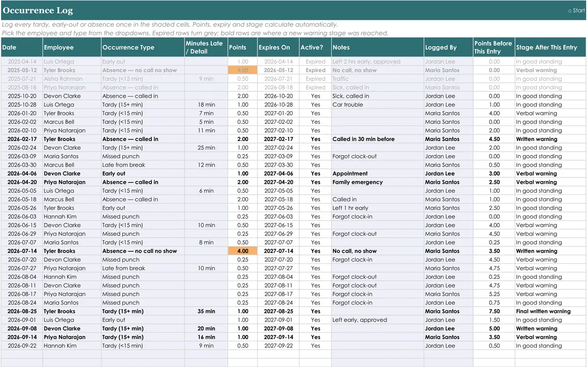Select the '11 min' detail cell
Image resolution: width=588 pixels, height=367 pixels.
[206, 130]
